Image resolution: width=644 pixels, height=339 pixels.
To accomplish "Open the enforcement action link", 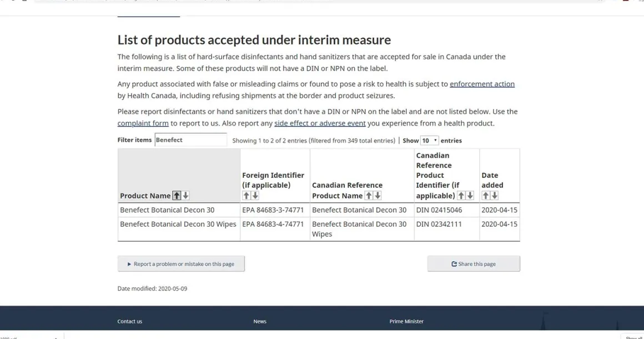I will click(482, 84).
